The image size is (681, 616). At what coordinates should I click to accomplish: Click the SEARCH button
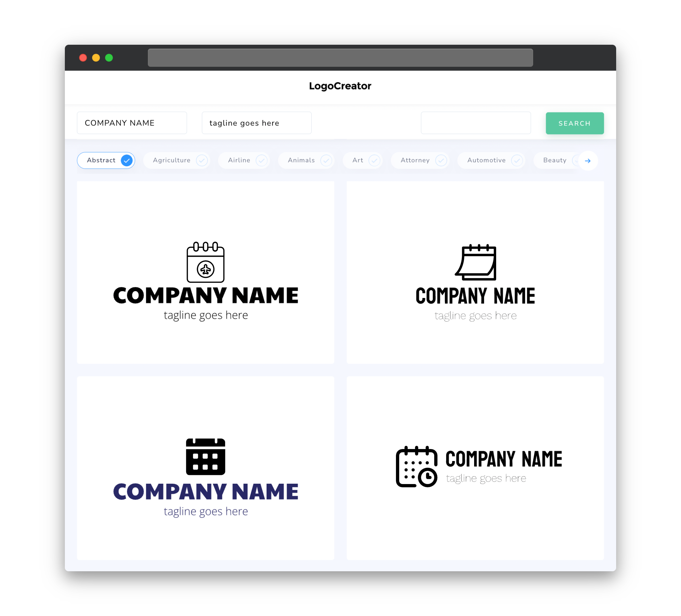tap(574, 123)
